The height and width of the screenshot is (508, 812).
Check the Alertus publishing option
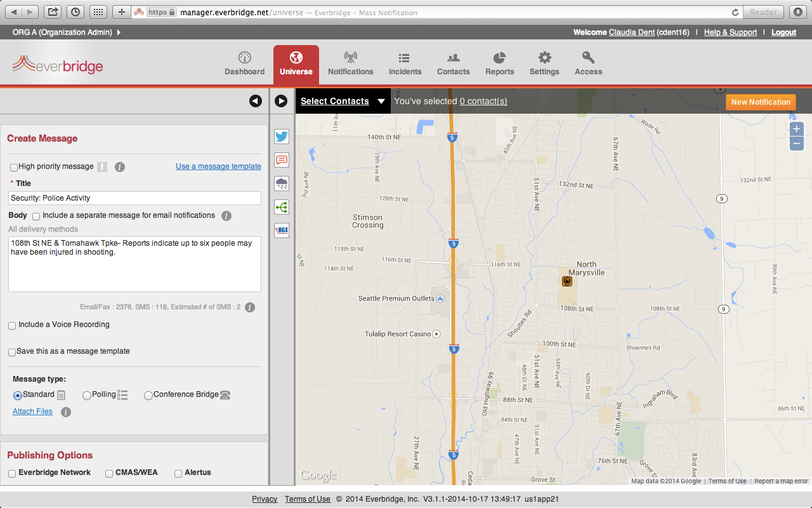178,474
